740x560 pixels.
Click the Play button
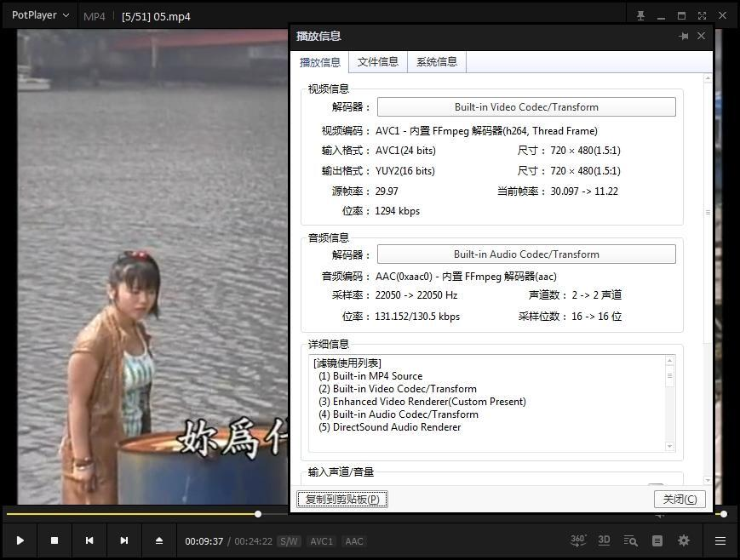[x=20, y=540]
